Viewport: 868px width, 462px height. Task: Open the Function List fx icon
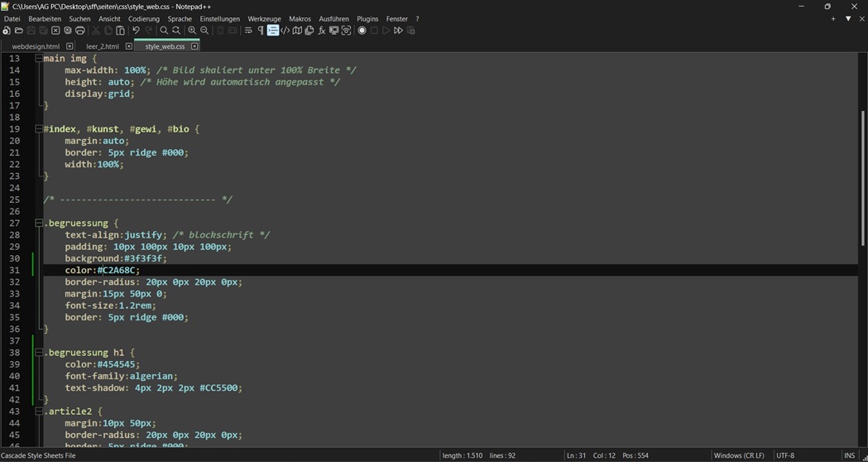pyautogui.click(x=322, y=31)
